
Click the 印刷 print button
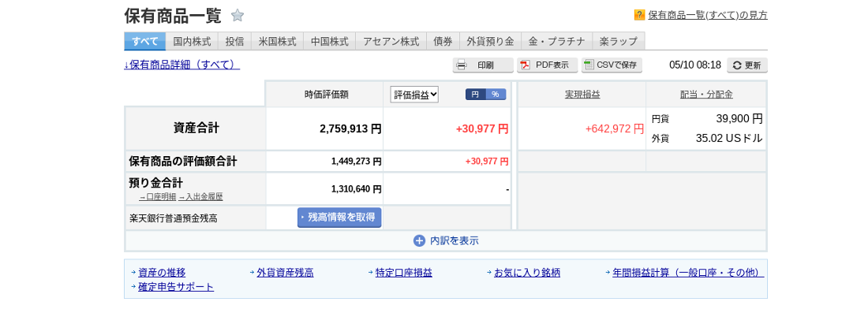[x=483, y=65]
